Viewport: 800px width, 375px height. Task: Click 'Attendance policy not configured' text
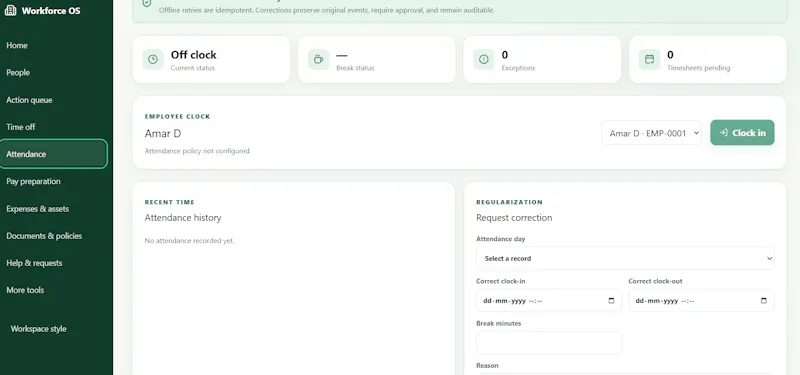click(x=197, y=151)
